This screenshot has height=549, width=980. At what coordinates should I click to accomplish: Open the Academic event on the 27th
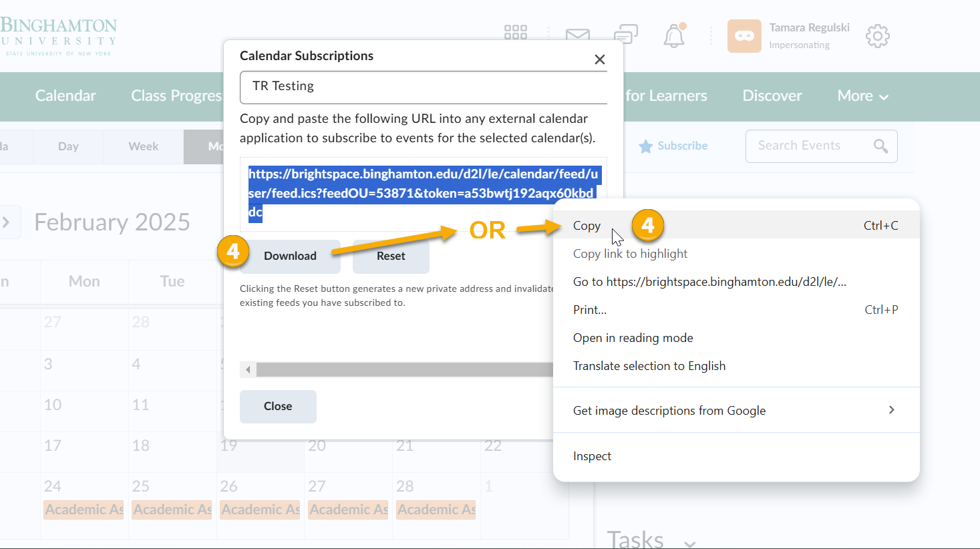(x=348, y=510)
